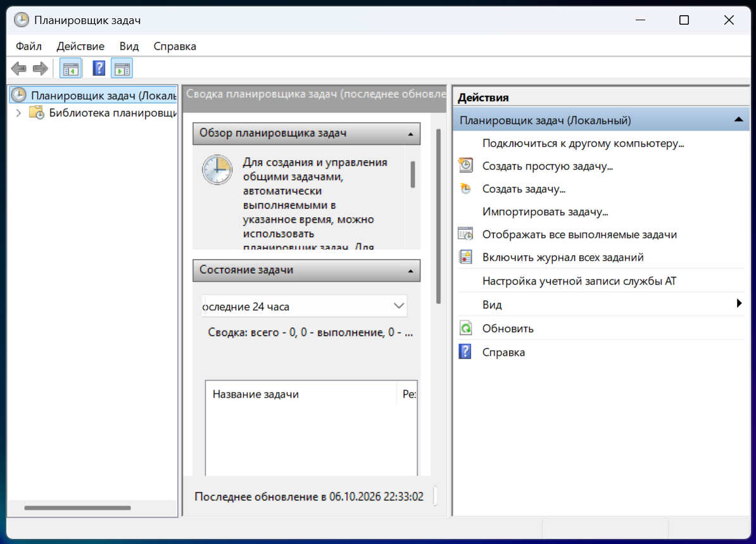
Task: Go back using the toolbar back arrow
Action: coord(19,68)
